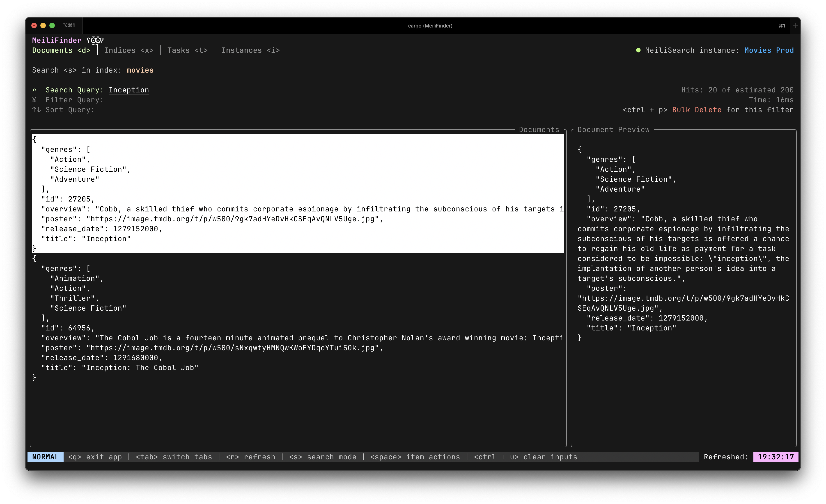
Task: Click the <r> refresh hint
Action: (250, 457)
